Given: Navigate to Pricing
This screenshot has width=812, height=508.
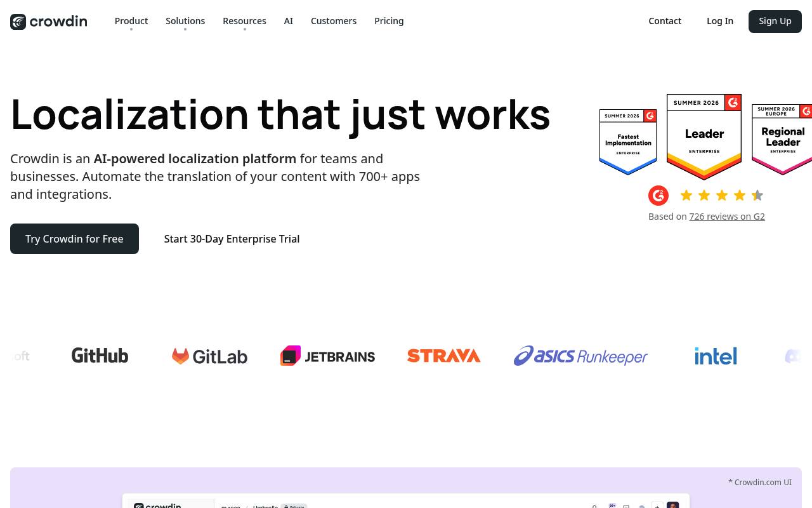Looking at the screenshot, I should pos(389,21).
